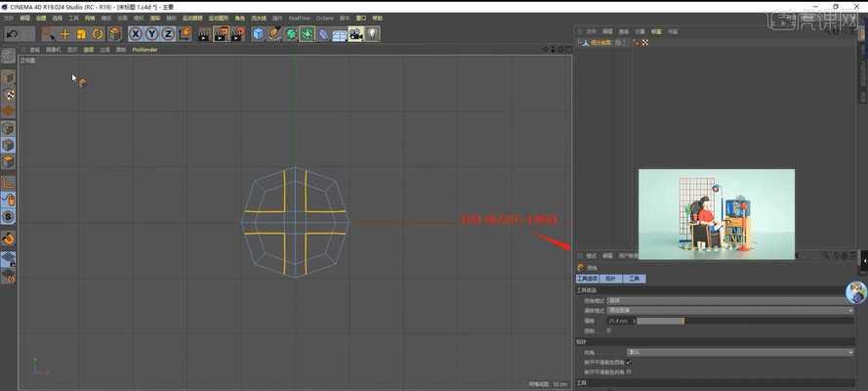The width and height of the screenshot is (868, 391).
Task: Switch to Edges mode
Action: [8, 145]
